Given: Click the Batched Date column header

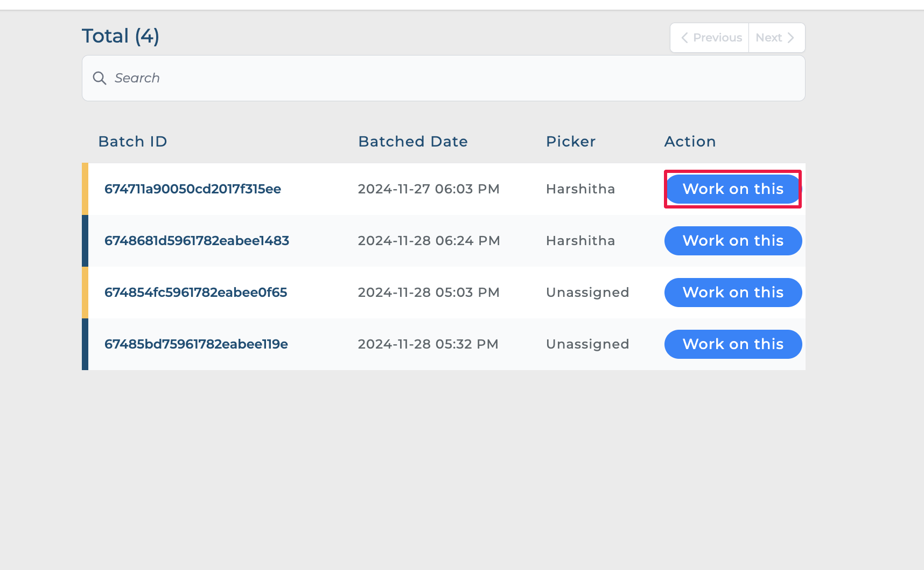Looking at the screenshot, I should (413, 142).
